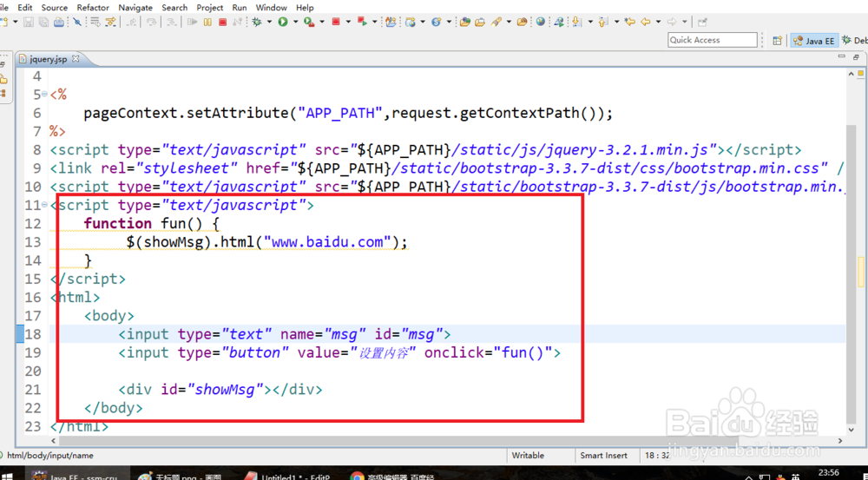The height and width of the screenshot is (480, 868).
Task: Click the Suspend (pause) icon
Action: 207,23
